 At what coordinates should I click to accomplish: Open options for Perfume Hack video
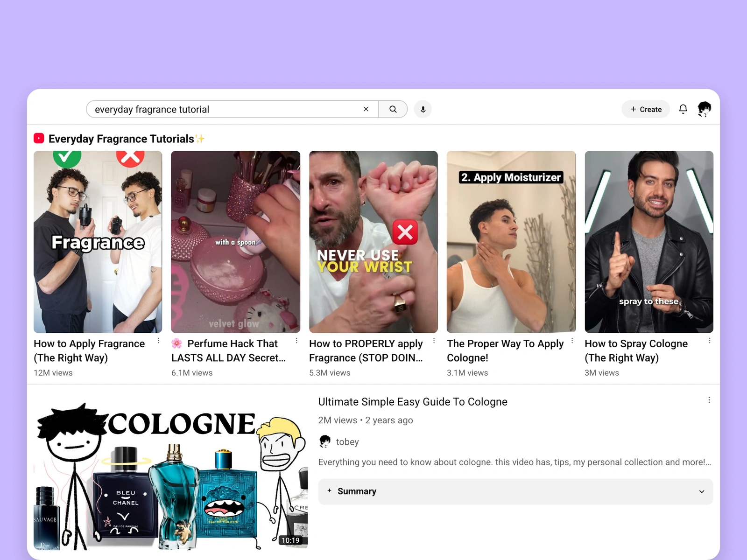296,341
